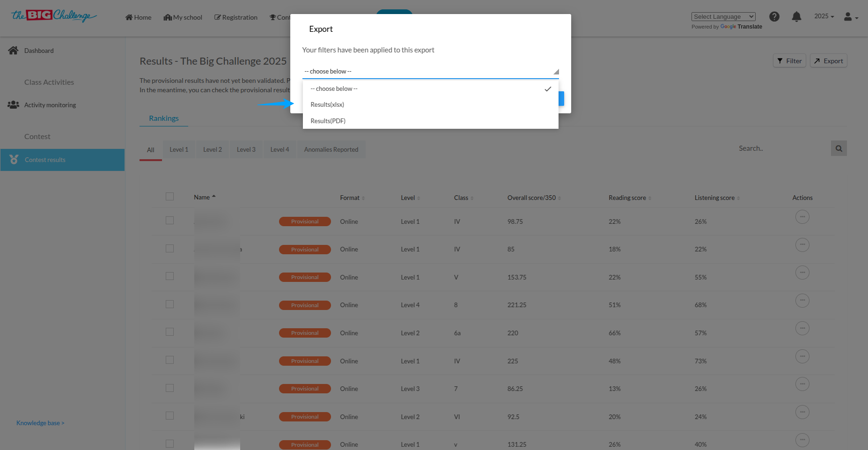
Task: Select Results(PDF) export option
Action: pos(431,121)
